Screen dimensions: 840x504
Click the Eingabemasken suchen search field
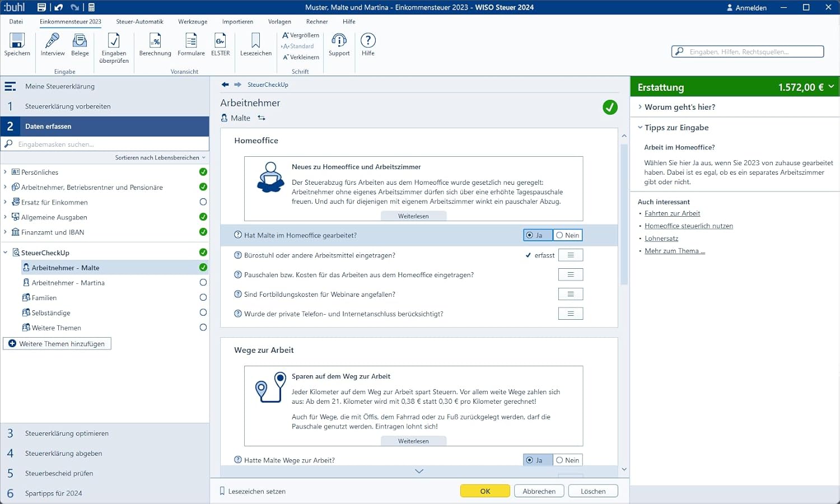pos(105,144)
